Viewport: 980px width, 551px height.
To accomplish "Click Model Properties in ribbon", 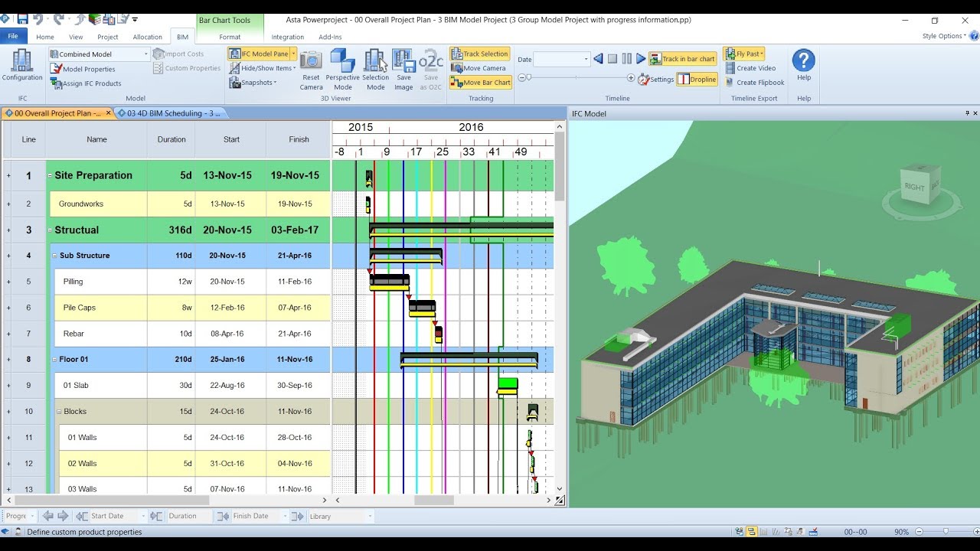I will (x=83, y=69).
